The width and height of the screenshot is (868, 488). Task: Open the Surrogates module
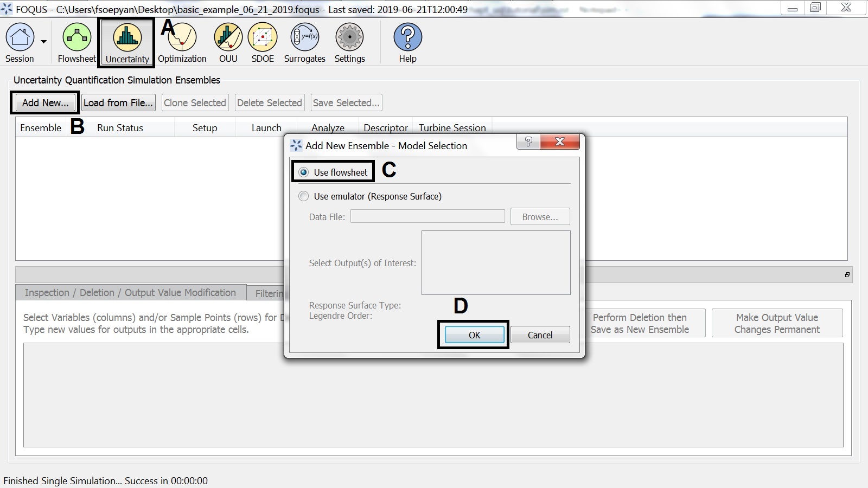pos(304,38)
